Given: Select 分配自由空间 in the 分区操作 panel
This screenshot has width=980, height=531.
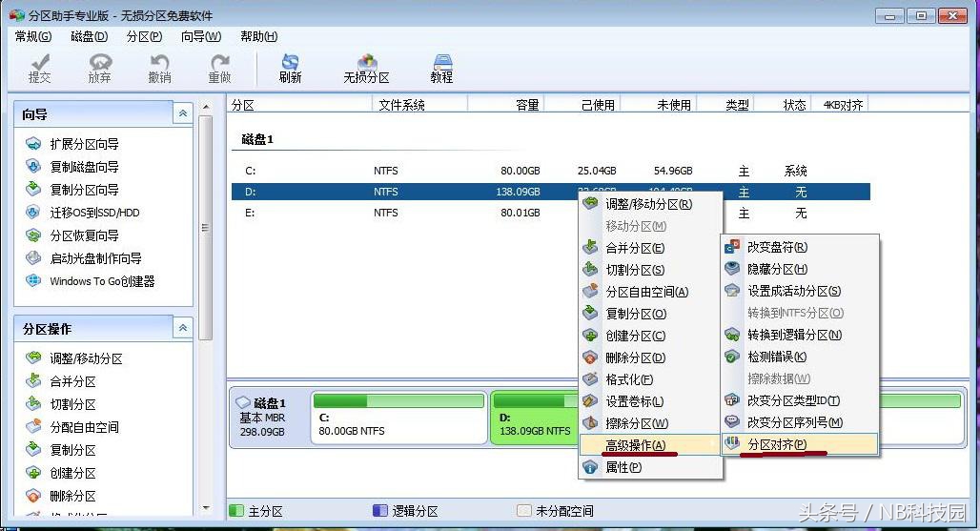Looking at the screenshot, I should pos(72,427).
